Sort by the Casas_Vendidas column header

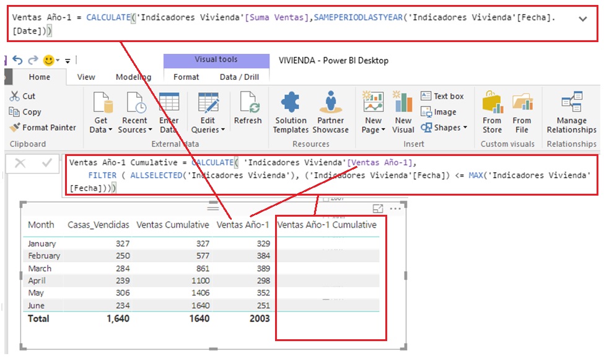98,225
